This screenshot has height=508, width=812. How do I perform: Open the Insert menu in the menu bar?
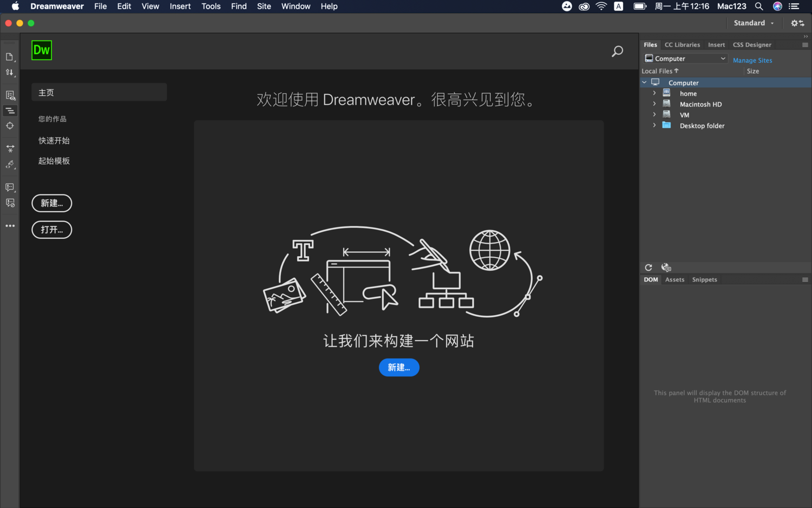click(x=180, y=6)
